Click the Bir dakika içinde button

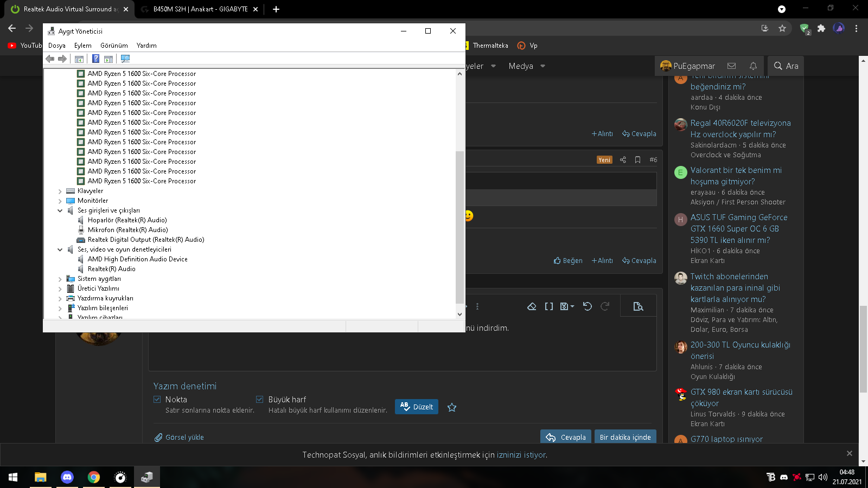pos(626,437)
